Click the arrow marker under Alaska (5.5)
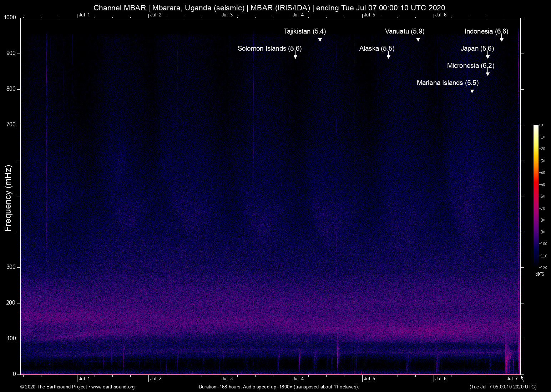The height and width of the screenshot is (392, 551). pos(388,56)
